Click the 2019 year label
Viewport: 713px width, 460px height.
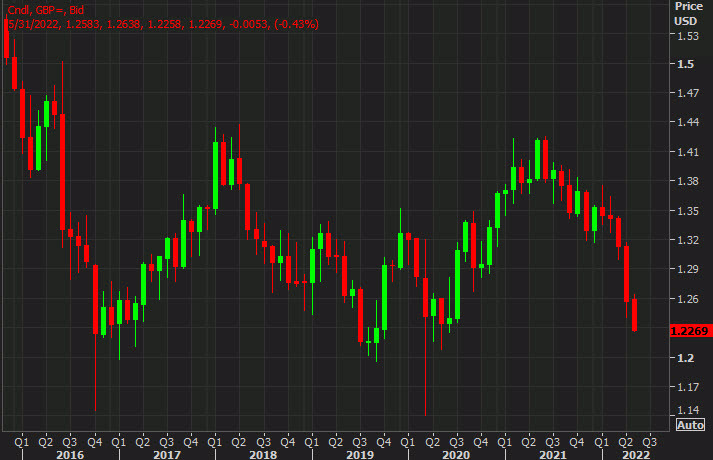360,455
